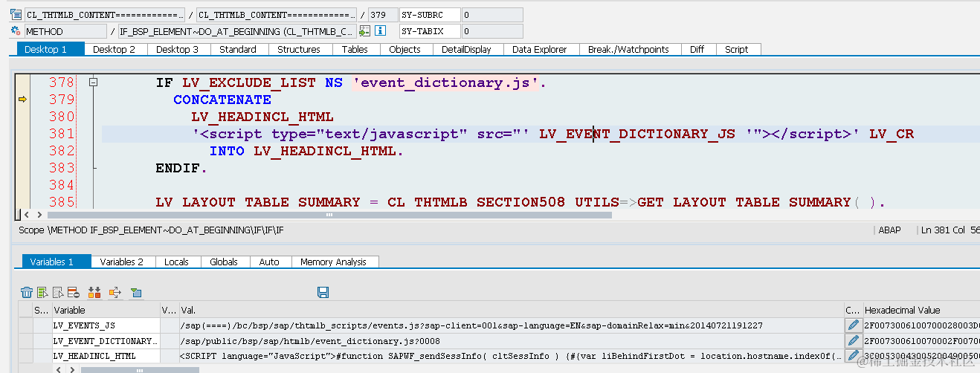Click the blue floppy disk save icon
The width and height of the screenshot is (980, 373).
tap(323, 293)
